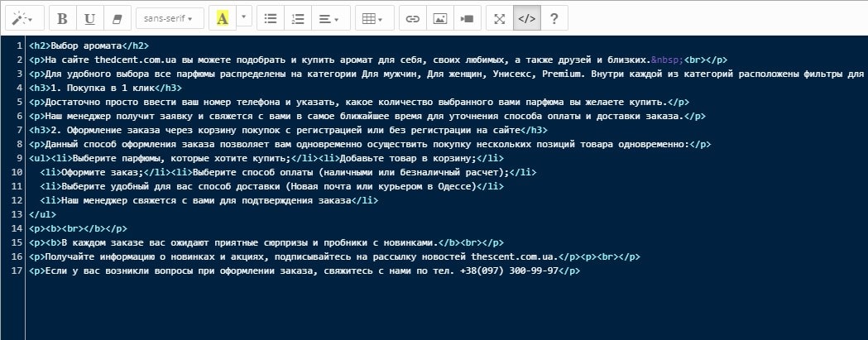Click the '&nbsp;' entity in line 2

[x=668, y=60]
